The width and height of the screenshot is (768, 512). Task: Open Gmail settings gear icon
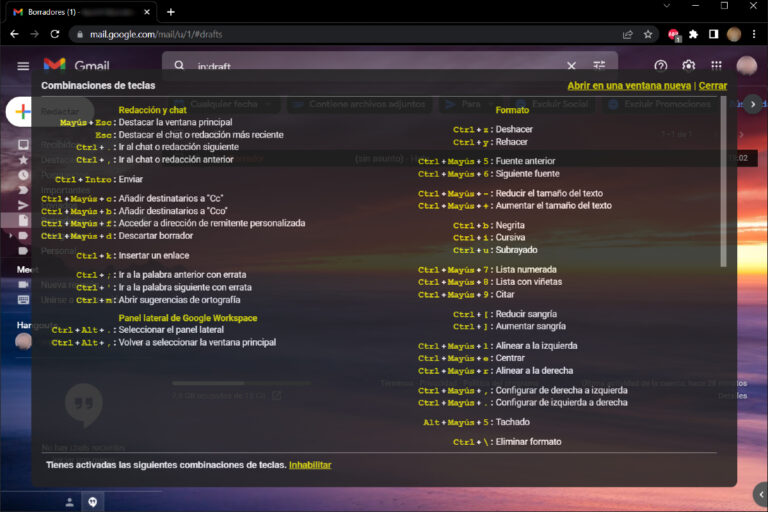click(688, 66)
